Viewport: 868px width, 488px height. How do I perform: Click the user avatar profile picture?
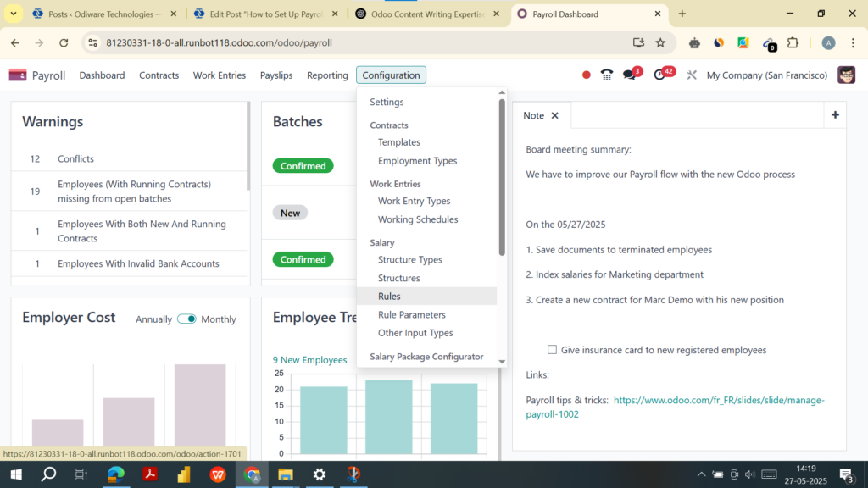coord(846,75)
